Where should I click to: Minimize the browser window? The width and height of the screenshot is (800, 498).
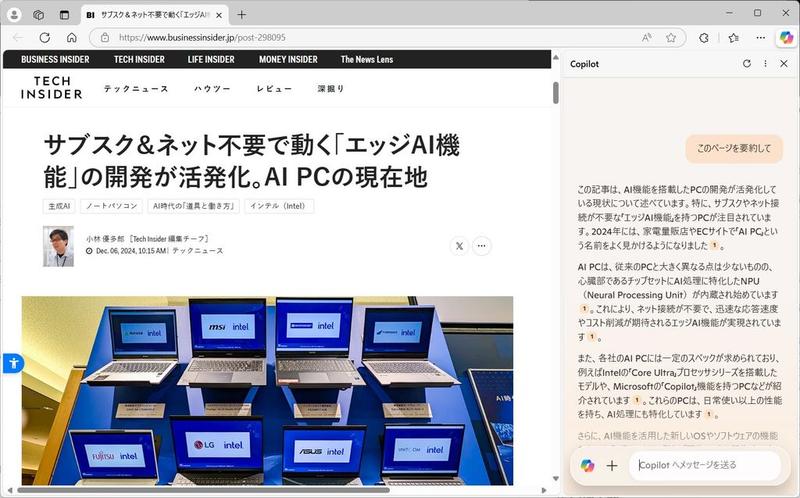[730, 13]
